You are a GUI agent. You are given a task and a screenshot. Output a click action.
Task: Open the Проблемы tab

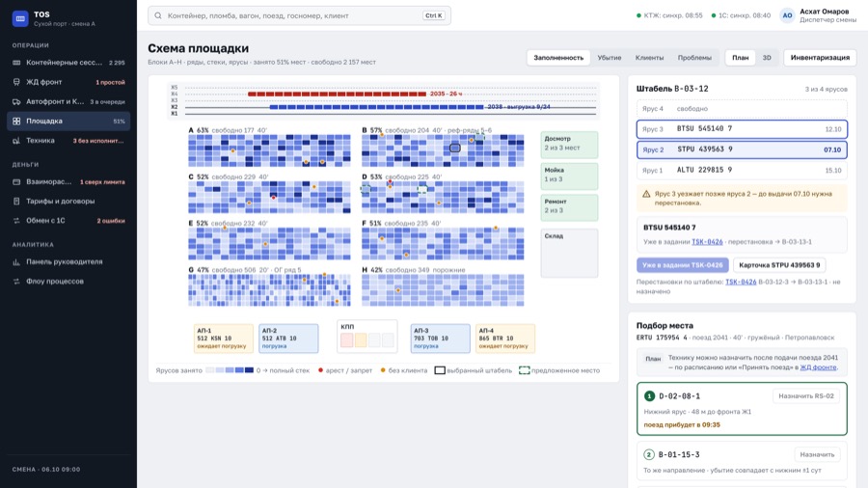point(694,58)
